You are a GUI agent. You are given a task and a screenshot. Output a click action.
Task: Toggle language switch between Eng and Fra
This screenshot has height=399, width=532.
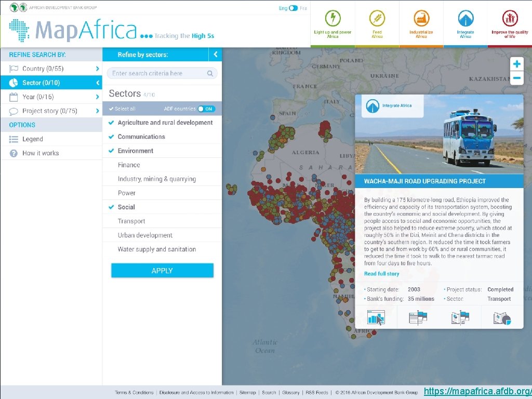[x=293, y=8]
